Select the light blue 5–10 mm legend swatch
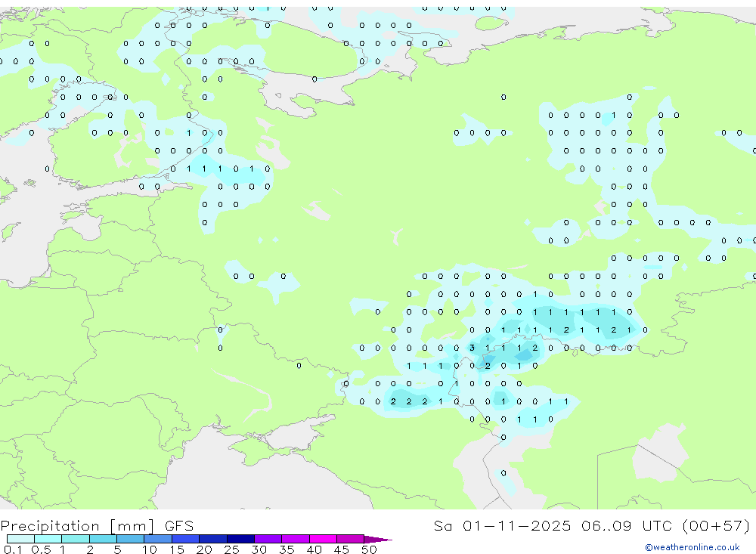The height and width of the screenshot is (554, 756). pyautogui.click(x=130, y=539)
